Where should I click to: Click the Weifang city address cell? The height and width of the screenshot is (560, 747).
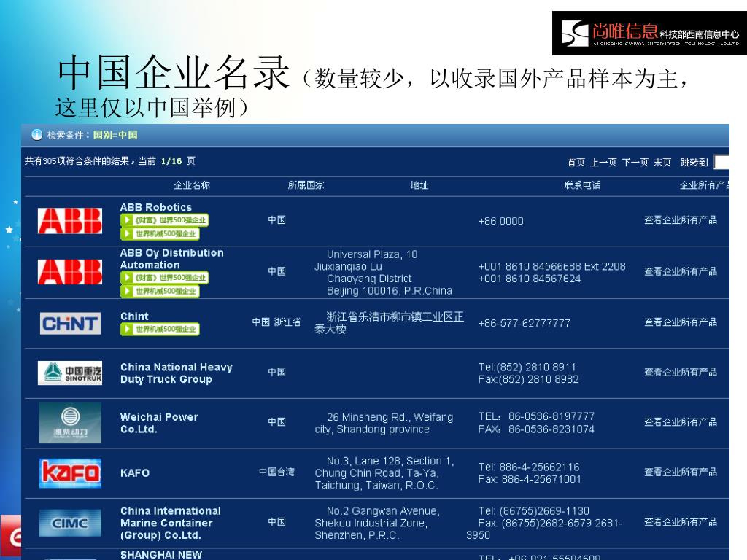[384, 423]
